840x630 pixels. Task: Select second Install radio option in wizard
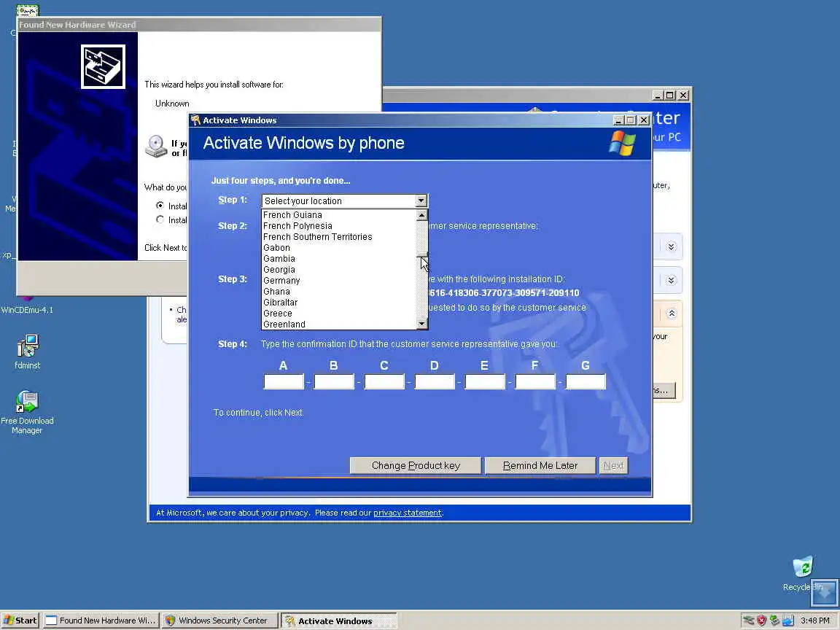click(160, 219)
